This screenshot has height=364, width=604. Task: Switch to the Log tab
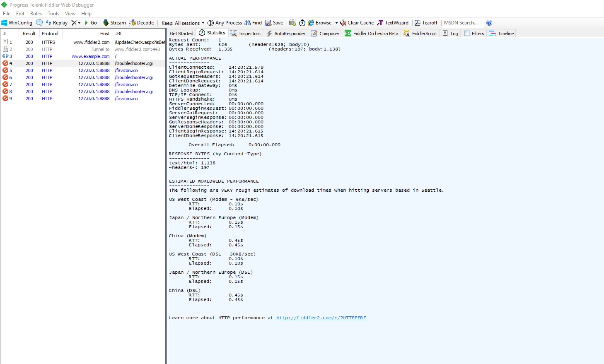(450, 34)
